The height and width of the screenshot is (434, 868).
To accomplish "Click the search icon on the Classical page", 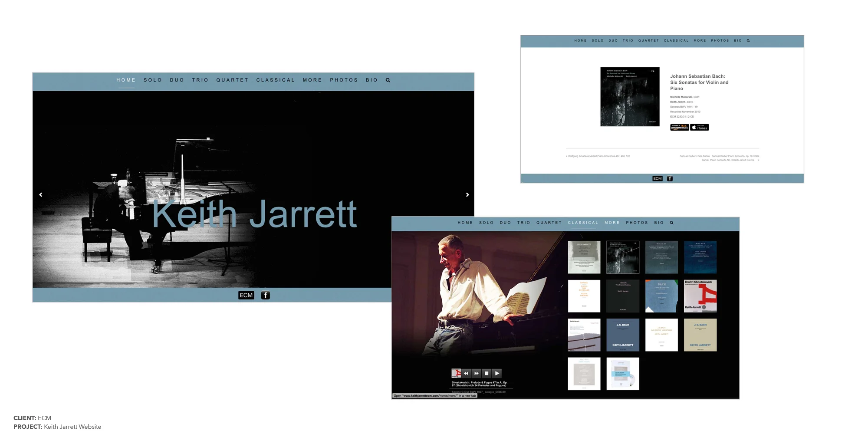I will tap(672, 223).
